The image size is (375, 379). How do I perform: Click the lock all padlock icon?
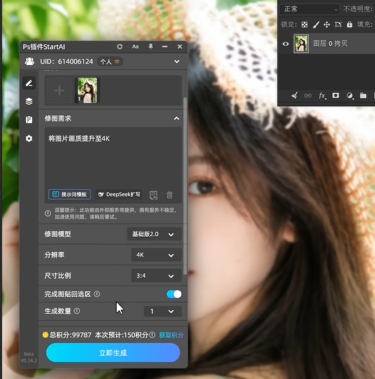[349, 25]
